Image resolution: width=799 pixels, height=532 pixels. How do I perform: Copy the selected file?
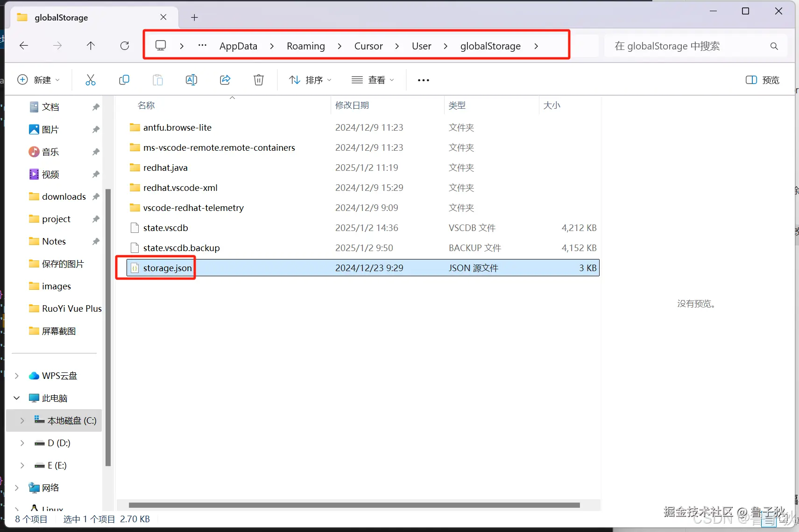coord(124,80)
